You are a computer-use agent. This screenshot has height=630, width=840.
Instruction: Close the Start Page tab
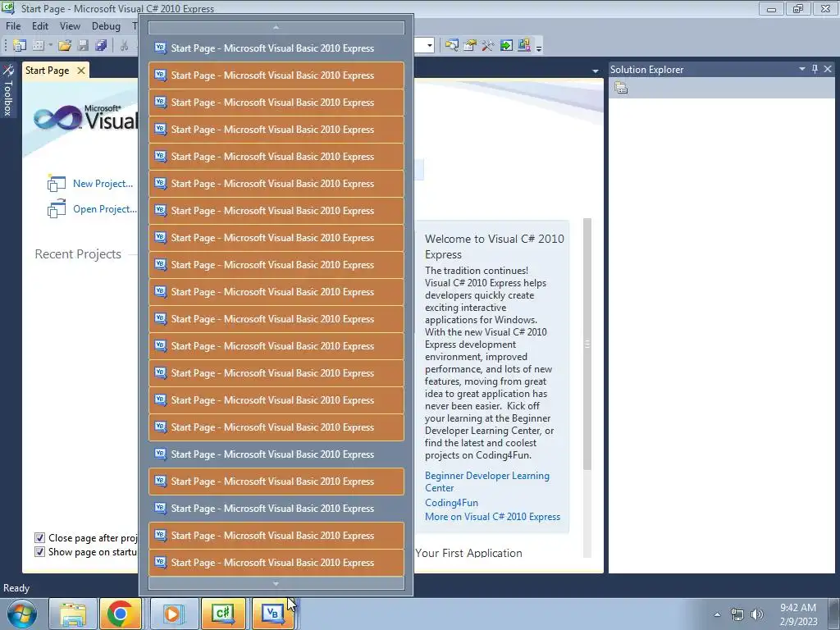81,71
